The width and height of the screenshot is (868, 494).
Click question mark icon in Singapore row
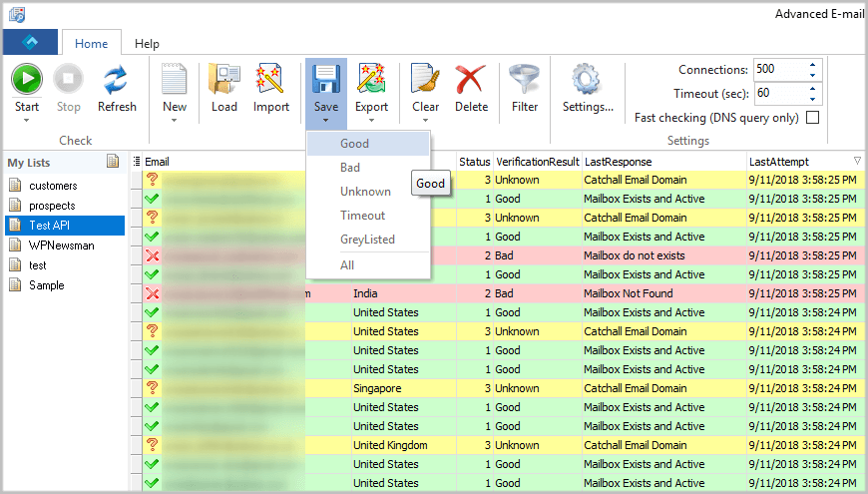point(153,387)
